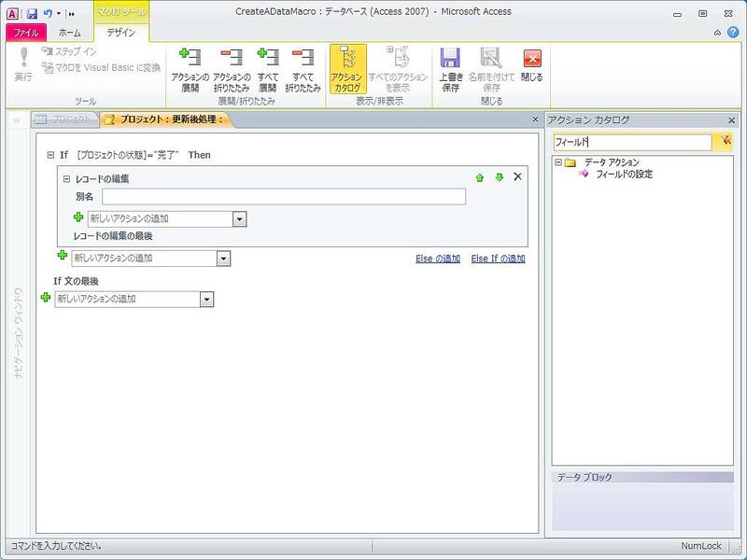Select the データ アクション folder
The height and width of the screenshot is (560, 747).
[612, 162]
